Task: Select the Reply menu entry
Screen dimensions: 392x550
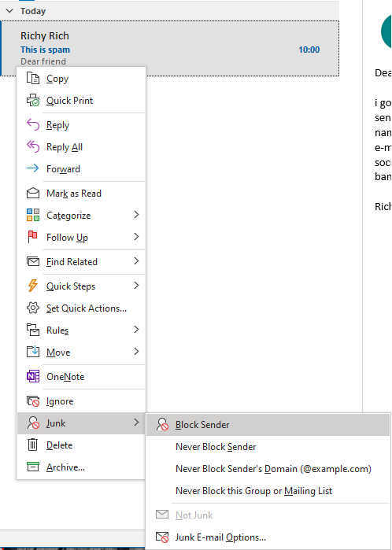Action: tap(81, 125)
